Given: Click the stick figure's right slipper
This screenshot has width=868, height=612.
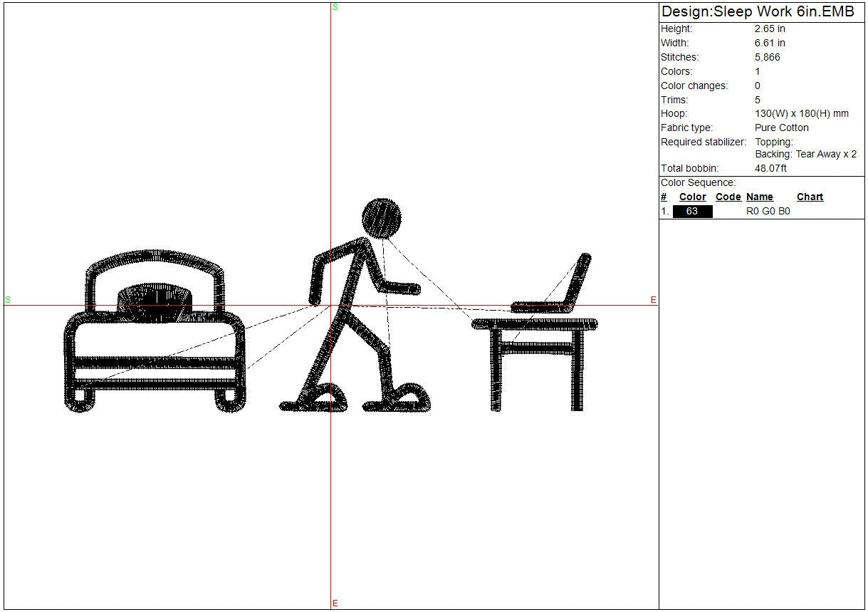Looking at the screenshot, I should (x=399, y=401).
